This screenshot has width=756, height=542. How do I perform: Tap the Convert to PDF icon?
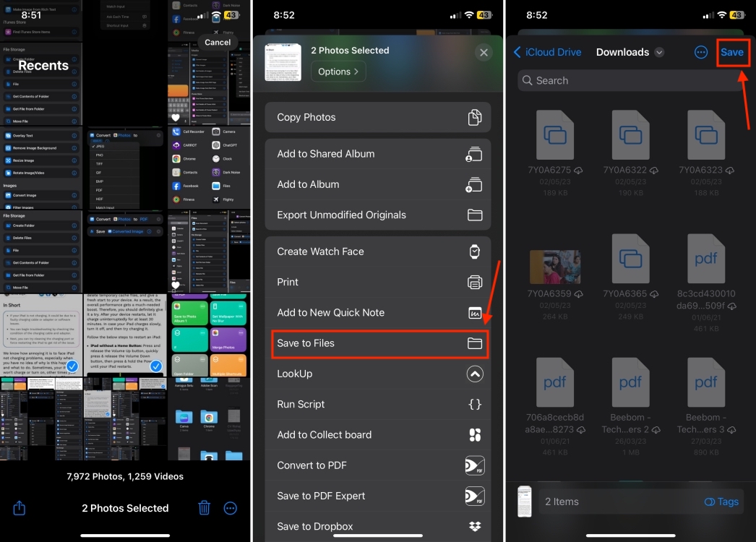pyautogui.click(x=475, y=465)
